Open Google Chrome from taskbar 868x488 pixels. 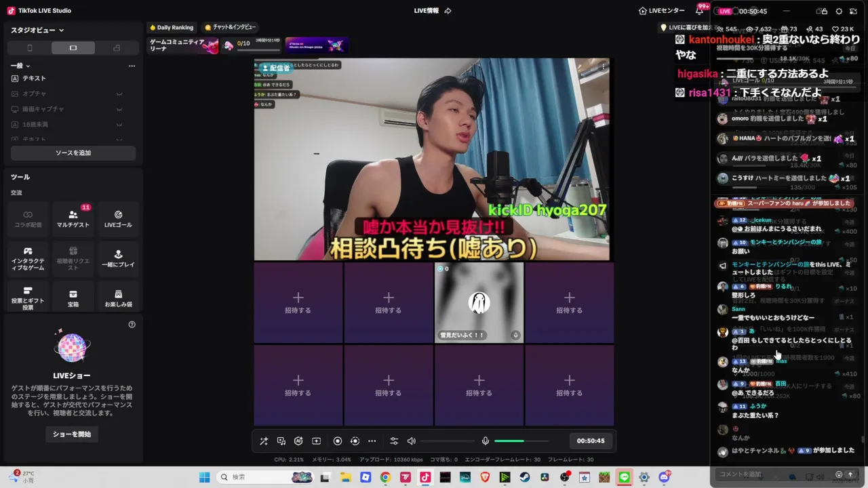click(385, 477)
